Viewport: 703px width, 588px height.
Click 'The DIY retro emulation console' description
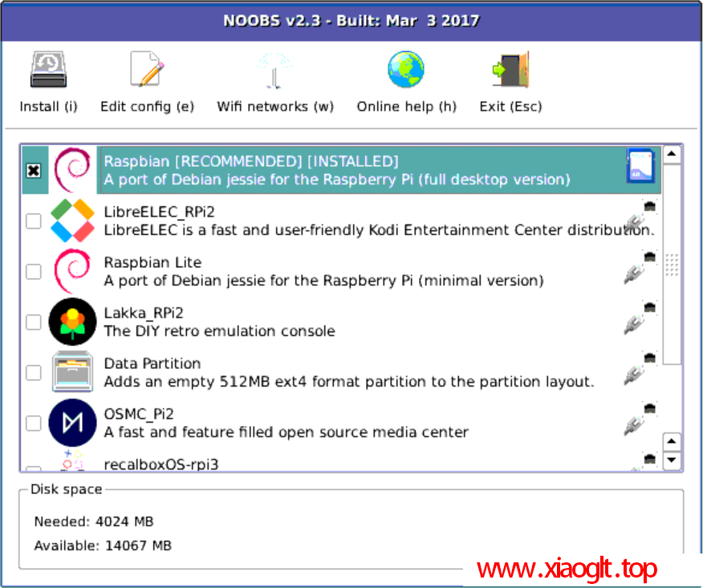(219, 331)
